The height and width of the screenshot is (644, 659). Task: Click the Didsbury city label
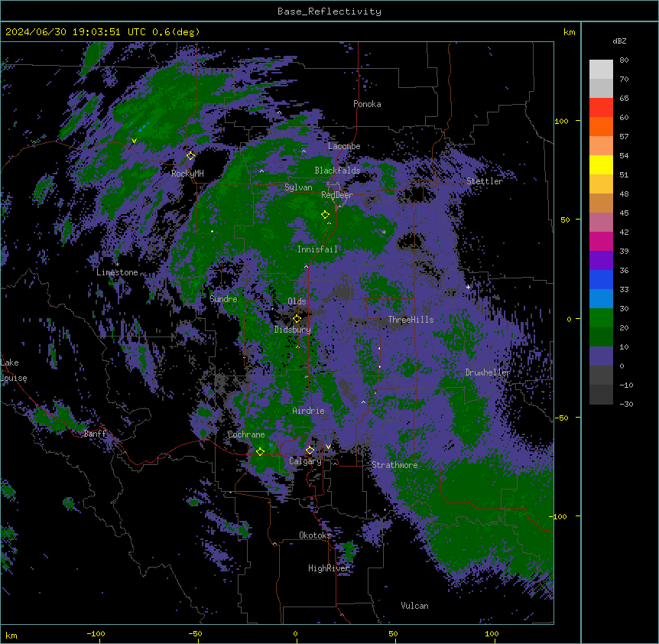click(292, 330)
